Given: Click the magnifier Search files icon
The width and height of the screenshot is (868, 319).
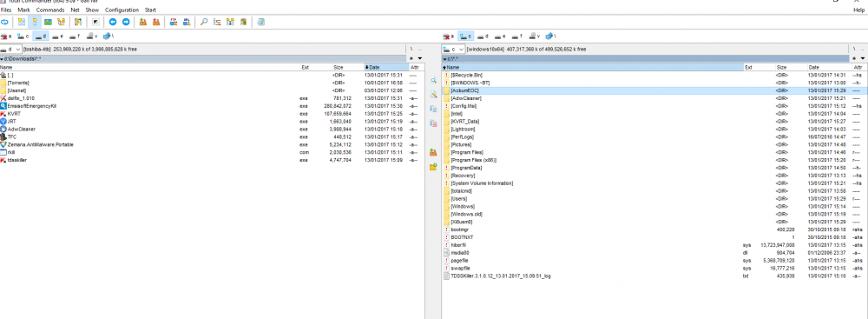Looking at the screenshot, I should [204, 23].
